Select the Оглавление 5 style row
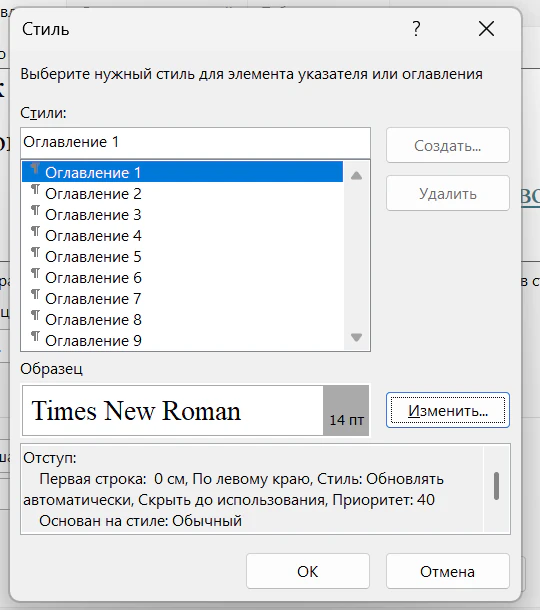 [182, 256]
